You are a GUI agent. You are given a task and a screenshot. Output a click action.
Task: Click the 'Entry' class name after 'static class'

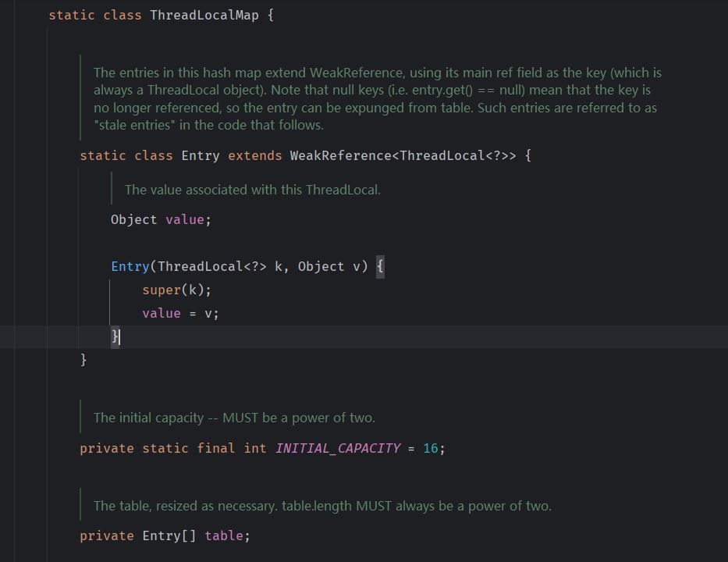click(200, 155)
